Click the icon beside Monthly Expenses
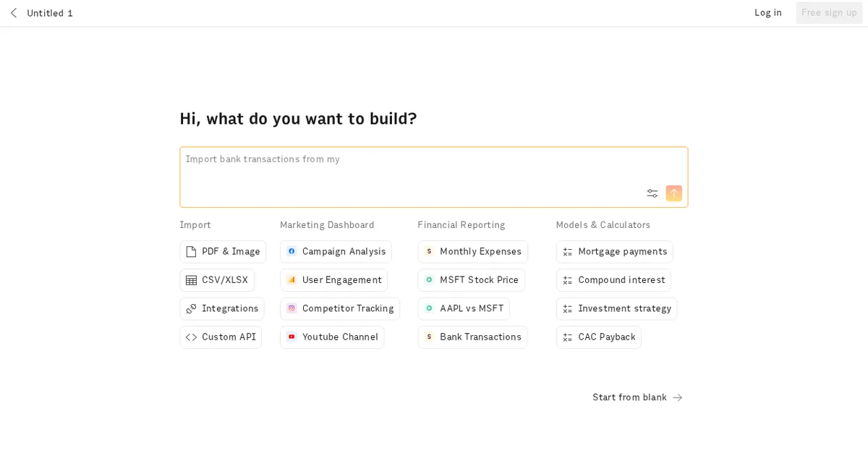 click(x=429, y=251)
